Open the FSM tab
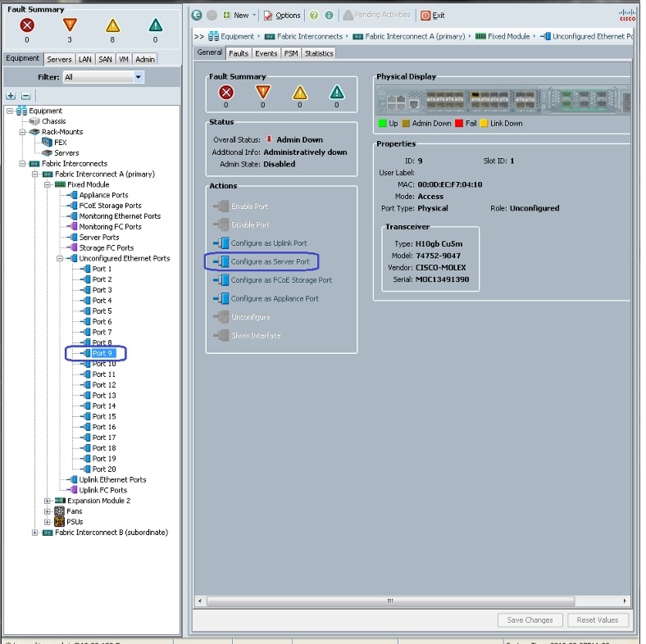646x644 pixels. [x=291, y=53]
